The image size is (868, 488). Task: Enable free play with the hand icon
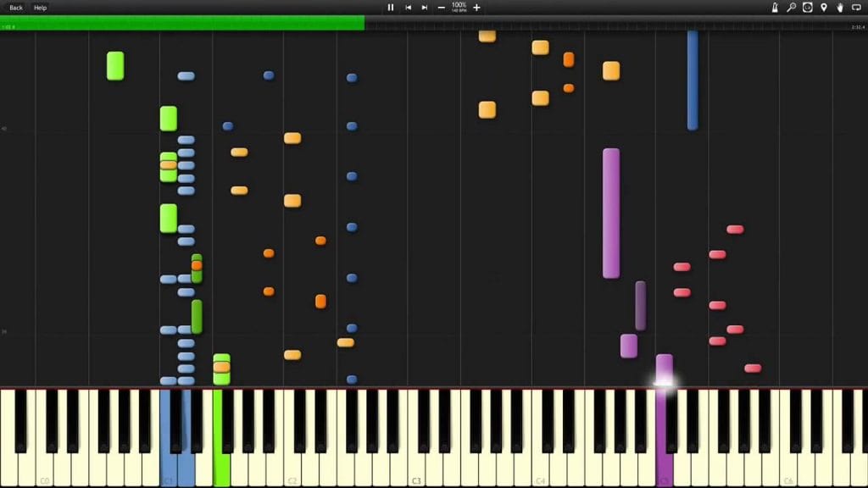840,8
